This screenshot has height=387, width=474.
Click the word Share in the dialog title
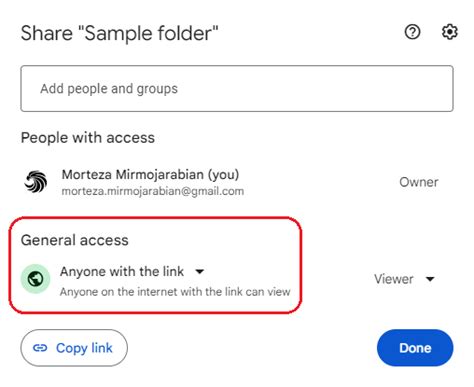[x=47, y=33]
